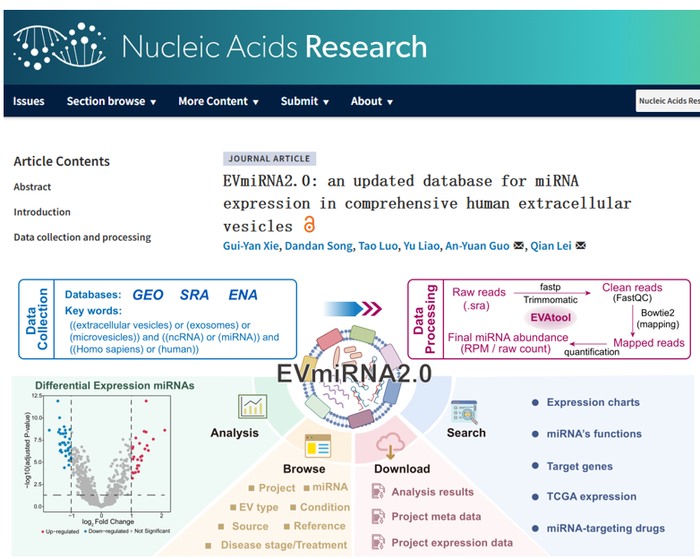Open Data collection and processing section
This screenshot has height=559, width=700.
pyautogui.click(x=82, y=237)
